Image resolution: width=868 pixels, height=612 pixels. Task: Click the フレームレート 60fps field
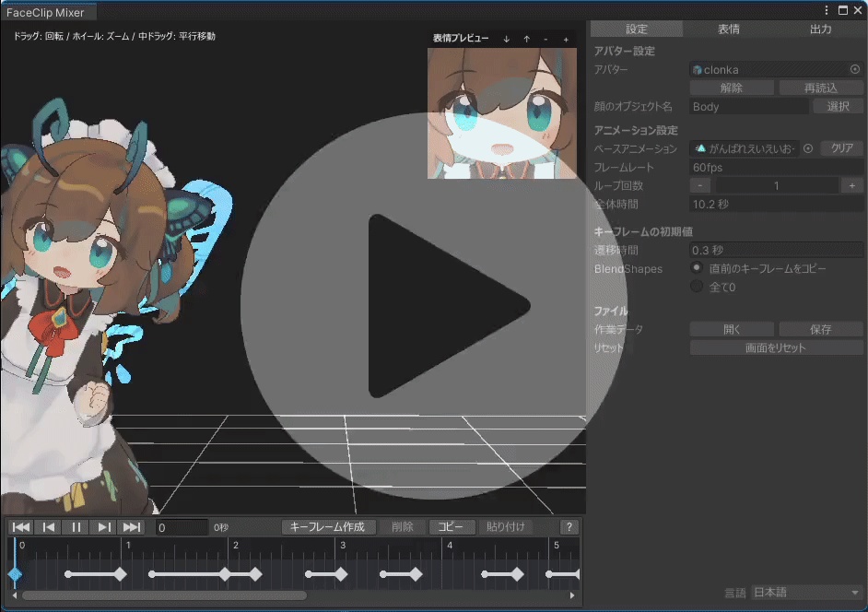coord(776,167)
